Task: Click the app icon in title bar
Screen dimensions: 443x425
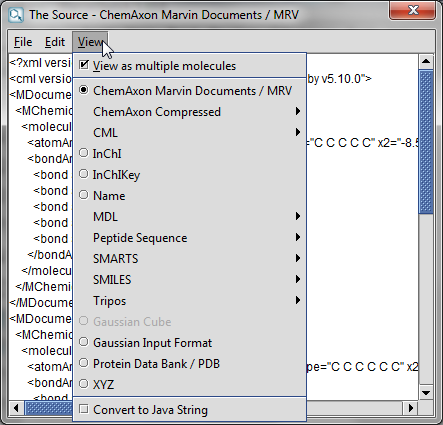Action: [16, 15]
